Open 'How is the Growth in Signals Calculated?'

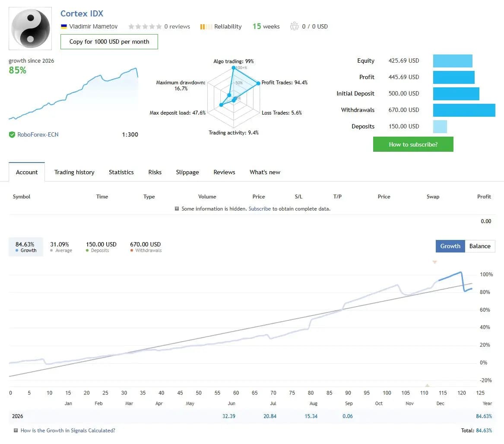point(67,431)
